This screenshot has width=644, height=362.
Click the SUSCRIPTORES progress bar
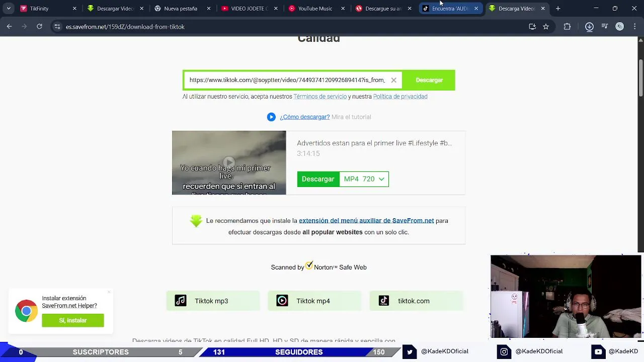101,352
